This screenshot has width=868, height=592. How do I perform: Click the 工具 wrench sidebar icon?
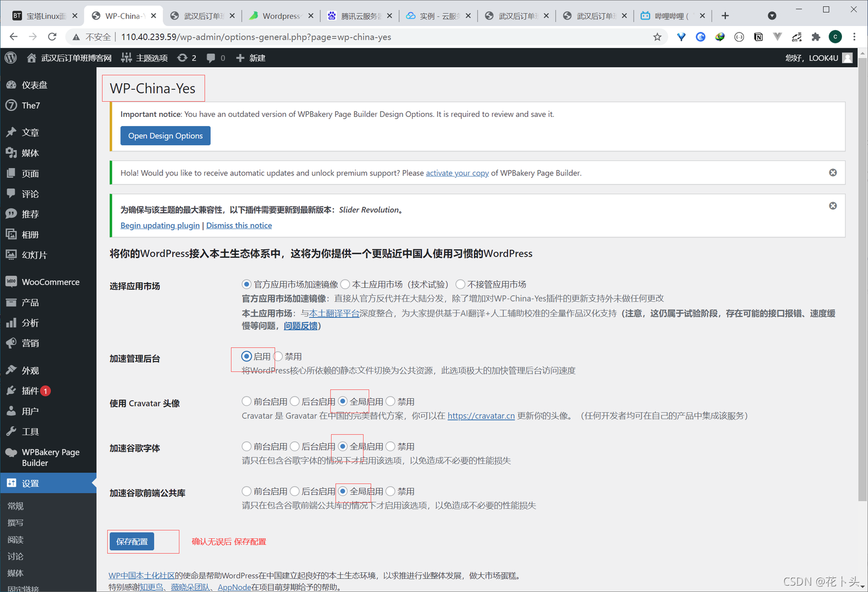pyautogui.click(x=11, y=431)
